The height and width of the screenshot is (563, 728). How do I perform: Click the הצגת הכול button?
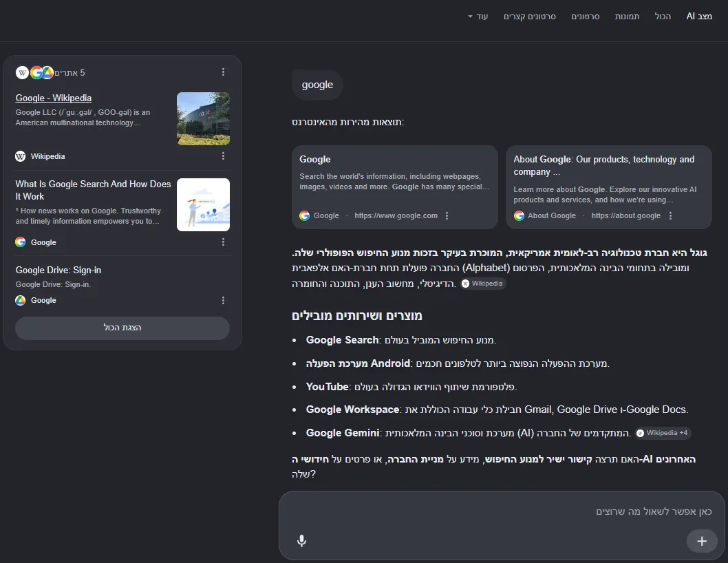coord(122,328)
